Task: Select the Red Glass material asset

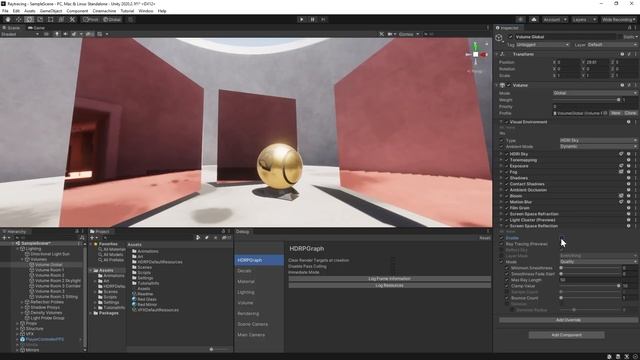Action: tap(147, 299)
